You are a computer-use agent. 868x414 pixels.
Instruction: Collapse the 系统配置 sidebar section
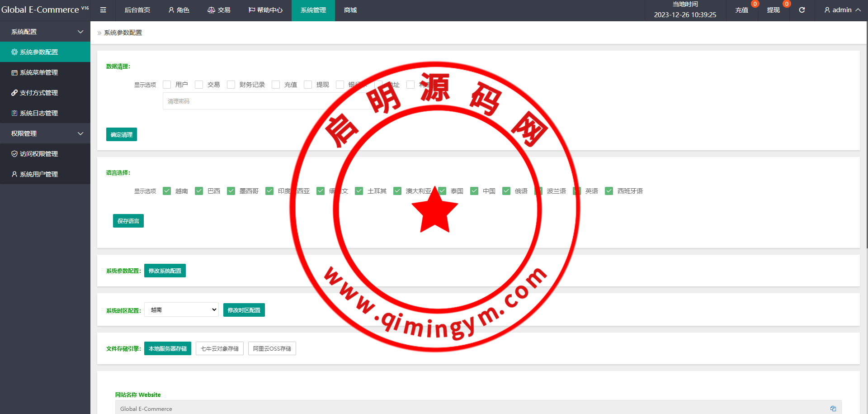point(45,32)
